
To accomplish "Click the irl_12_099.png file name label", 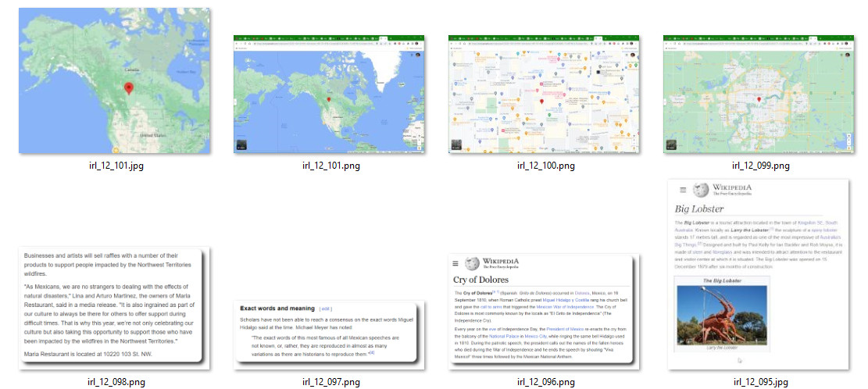I will tap(760, 166).
